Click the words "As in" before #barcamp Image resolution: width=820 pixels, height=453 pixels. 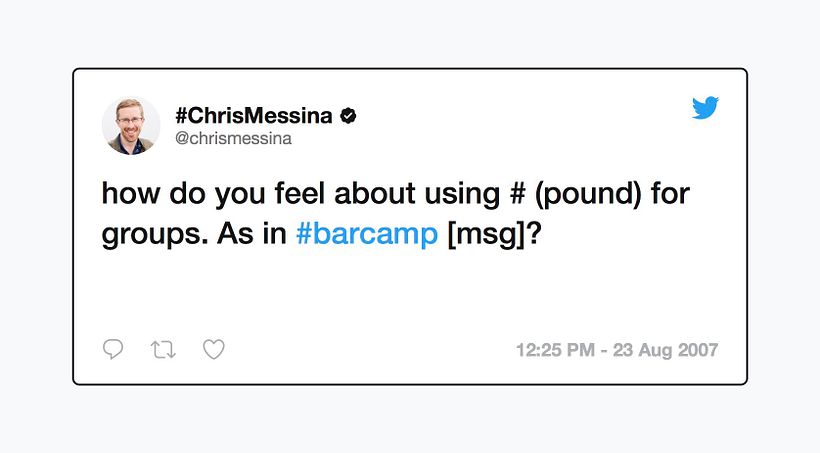[x=247, y=235]
